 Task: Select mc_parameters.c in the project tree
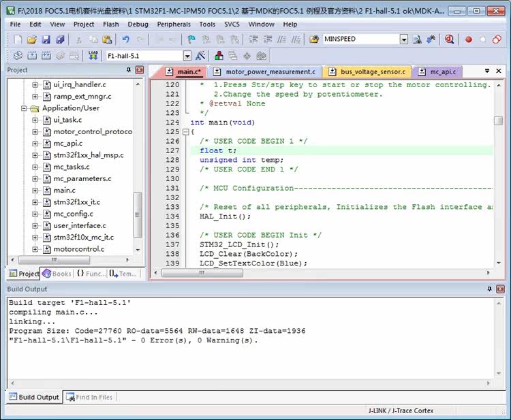click(82, 179)
